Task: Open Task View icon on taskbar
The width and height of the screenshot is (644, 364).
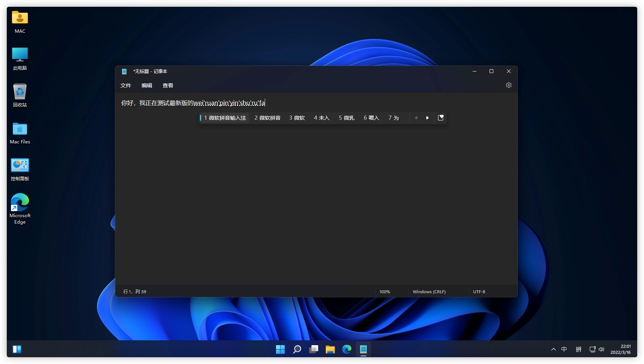Action: [x=314, y=349]
